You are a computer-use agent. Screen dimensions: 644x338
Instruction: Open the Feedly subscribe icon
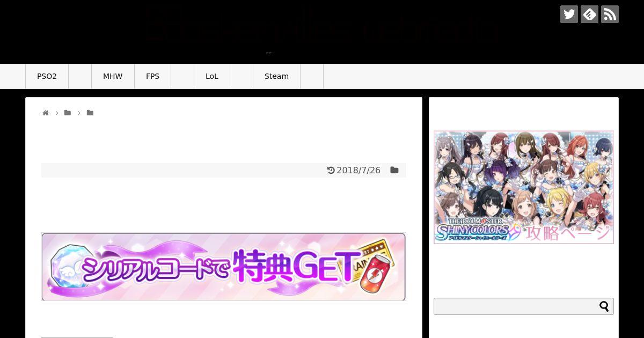589,14
